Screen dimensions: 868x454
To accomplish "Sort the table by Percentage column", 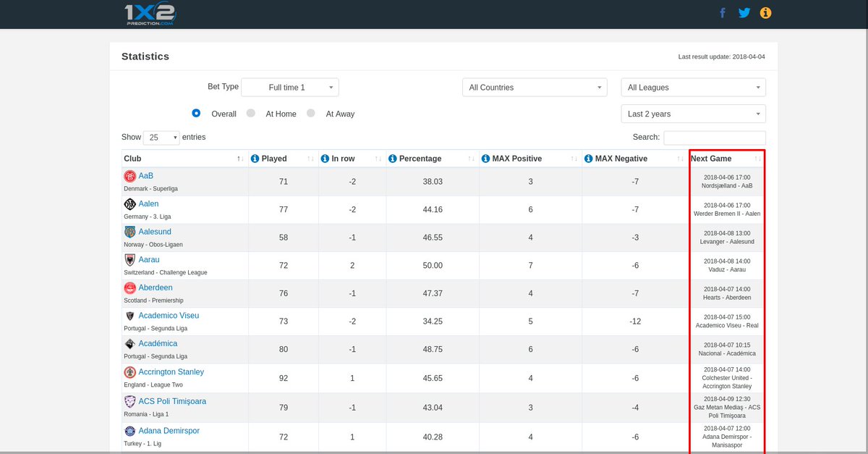I will click(x=432, y=159).
